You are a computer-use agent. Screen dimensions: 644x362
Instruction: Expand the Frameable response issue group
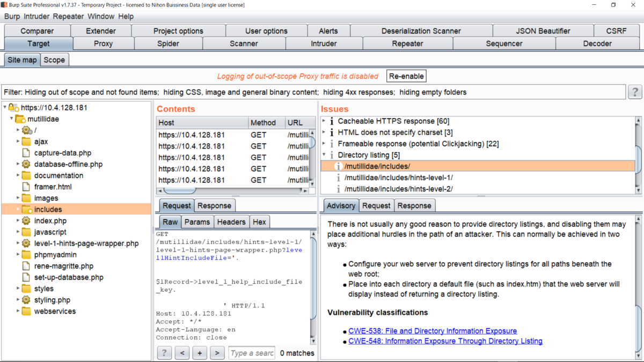point(324,144)
